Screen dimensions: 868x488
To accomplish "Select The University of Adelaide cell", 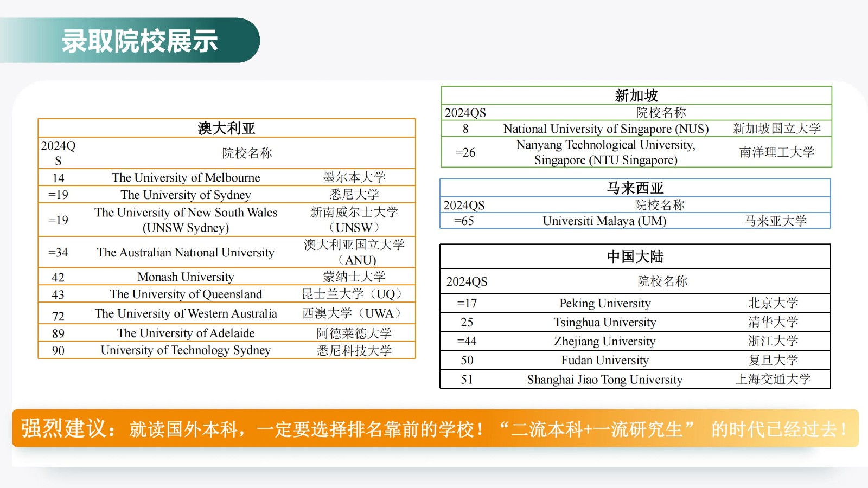I will click(x=186, y=333).
